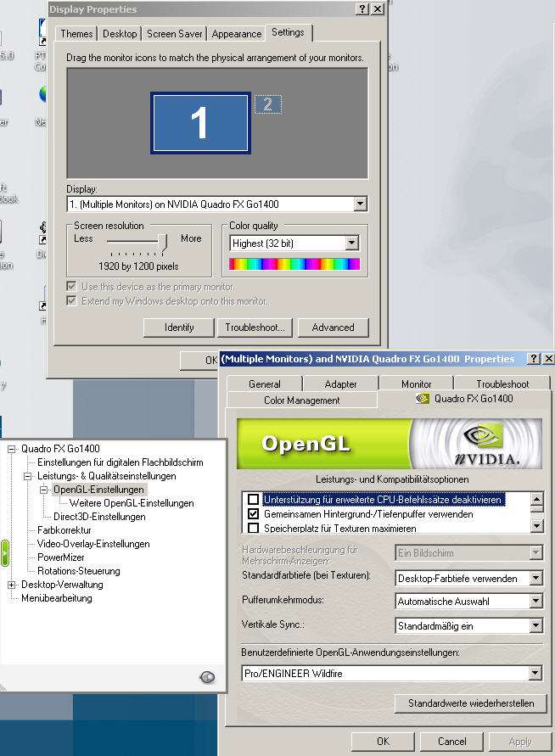Select the Quadro FX Go1400 tab

(464, 398)
